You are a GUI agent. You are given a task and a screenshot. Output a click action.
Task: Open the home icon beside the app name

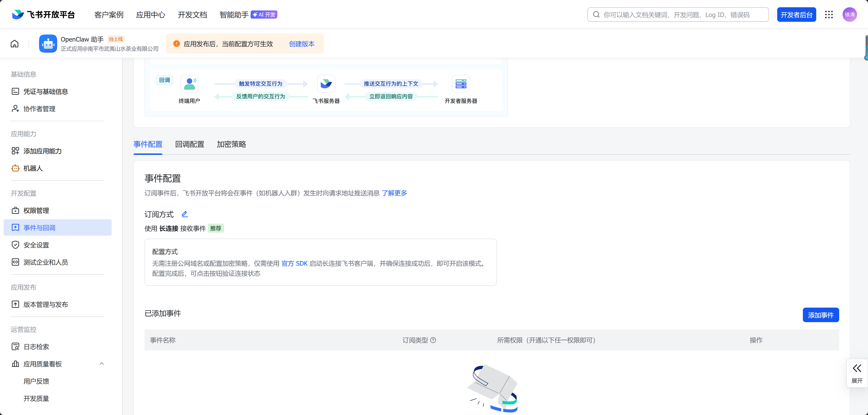(x=14, y=44)
